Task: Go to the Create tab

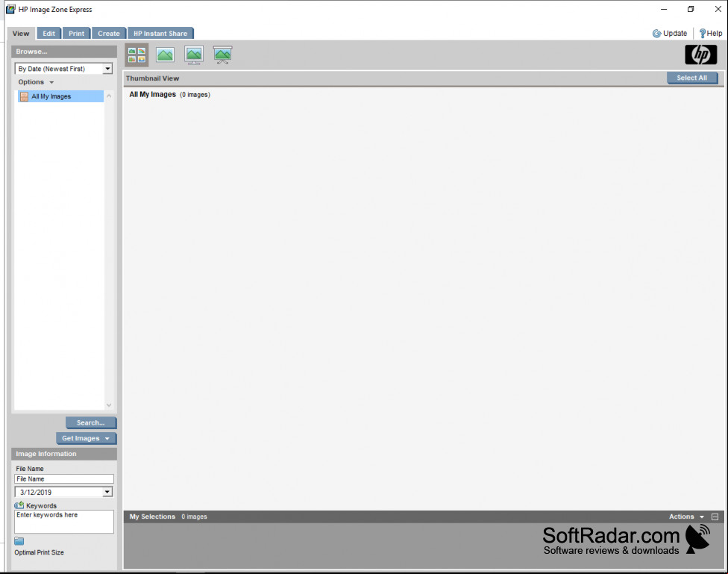Action: (x=109, y=34)
